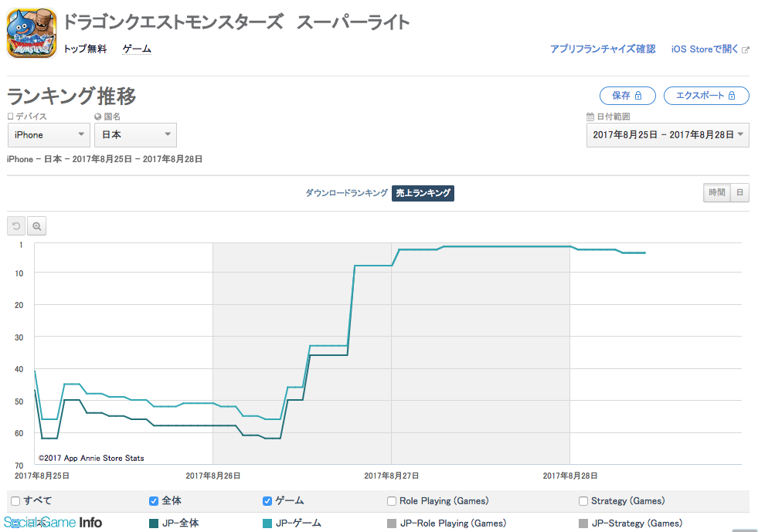Screen dimensions: 758x532
Task: Uncheck the ゲーム checkbox
Action: [x=267, y=501]
